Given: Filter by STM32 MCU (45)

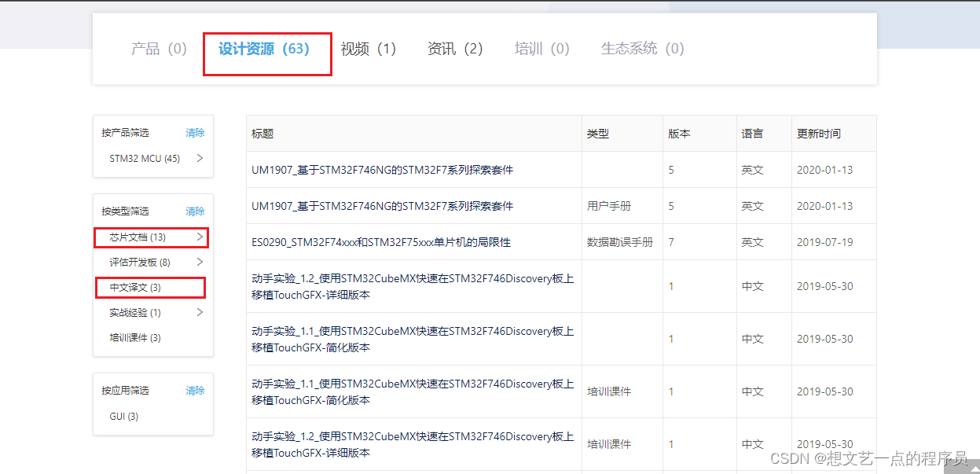Looking at the screenshot, I should (x=145, y=159).
